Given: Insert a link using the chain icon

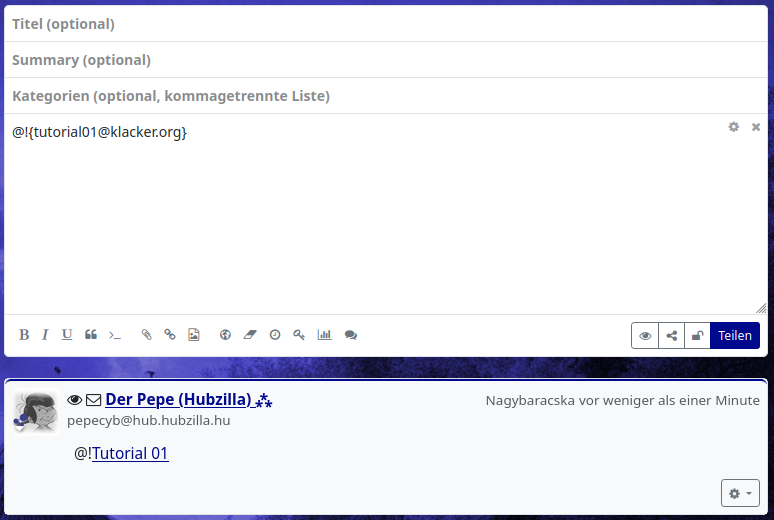Looking at the screenshot, I should coord(170,335).
